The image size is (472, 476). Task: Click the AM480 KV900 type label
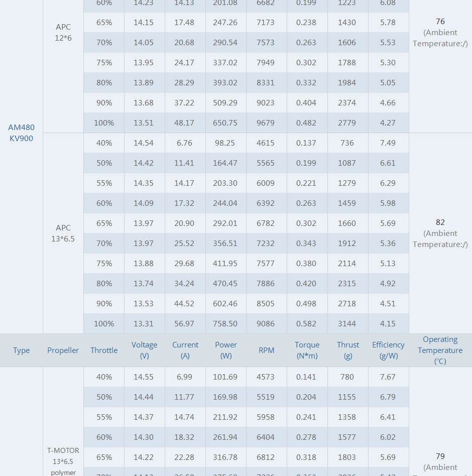(x=22, y=133)
